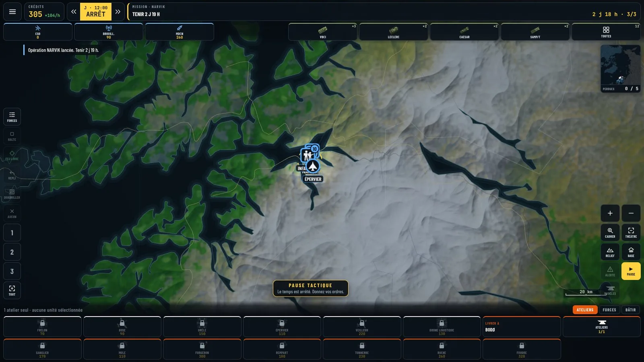Zoom in the map with plus
This screenshot has height=362, width=644.
pos(610,213)
